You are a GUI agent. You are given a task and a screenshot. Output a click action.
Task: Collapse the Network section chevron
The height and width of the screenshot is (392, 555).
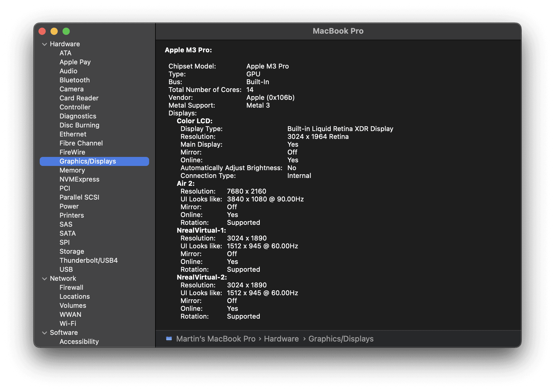(44, 279)
